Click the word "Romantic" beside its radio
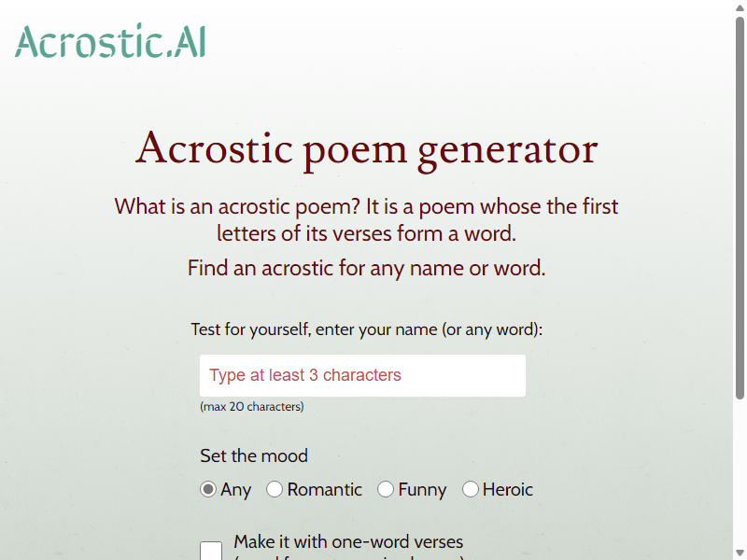The width and height of the screenshot is (747, 560). pyautogui.click(x=324, y=489)
